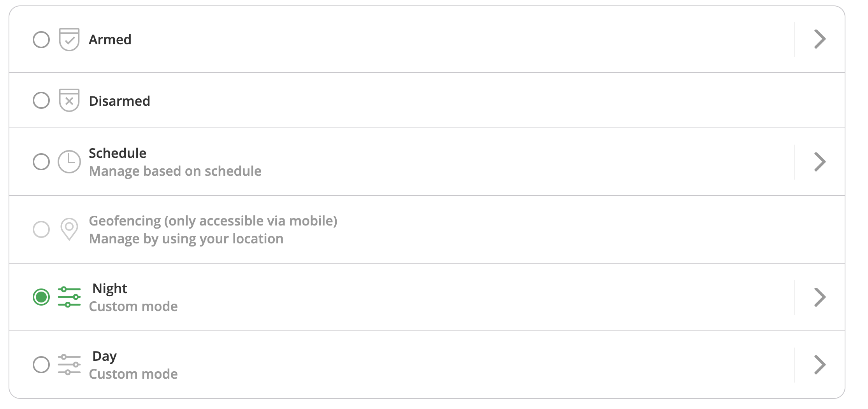Expand the Schedule mode settings
The width and height of the screenshot is (868, 409).
point(821,161)
